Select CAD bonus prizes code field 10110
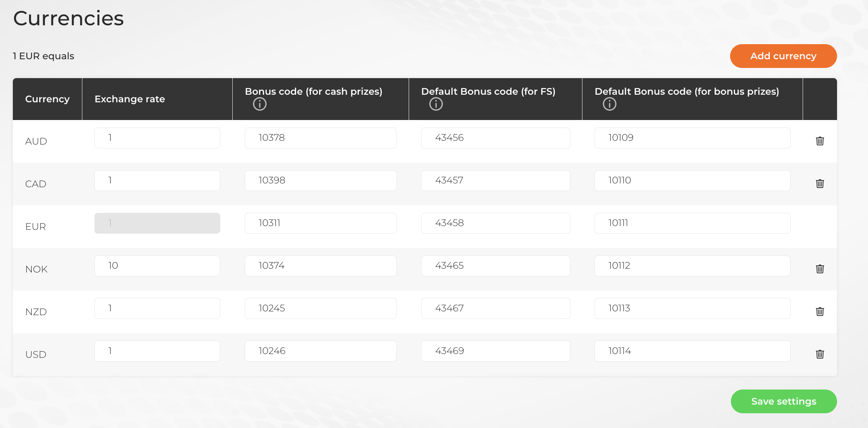868x428 pixels. [x=692, y=180]
